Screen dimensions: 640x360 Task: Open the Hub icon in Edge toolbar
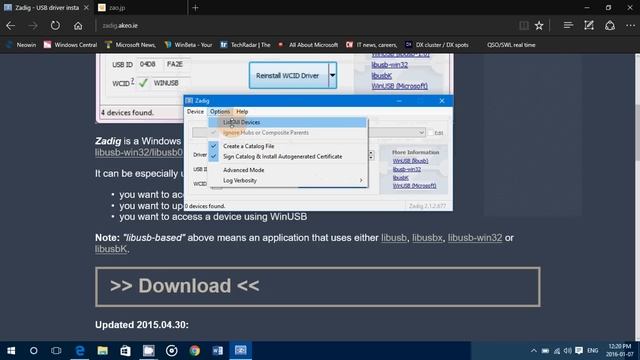point(568,26)
